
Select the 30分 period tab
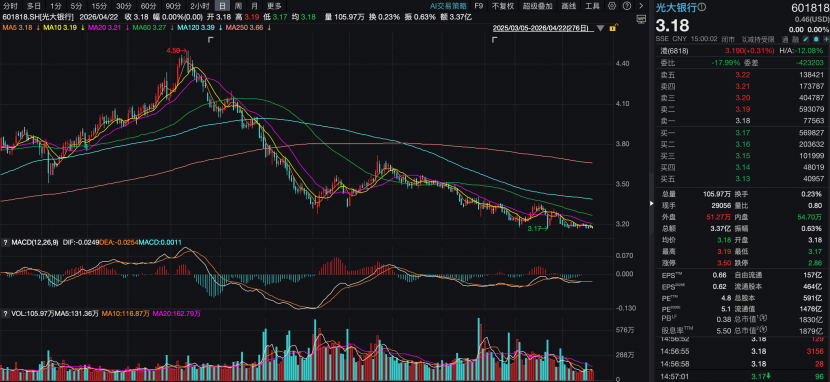(x=123, y=6)
